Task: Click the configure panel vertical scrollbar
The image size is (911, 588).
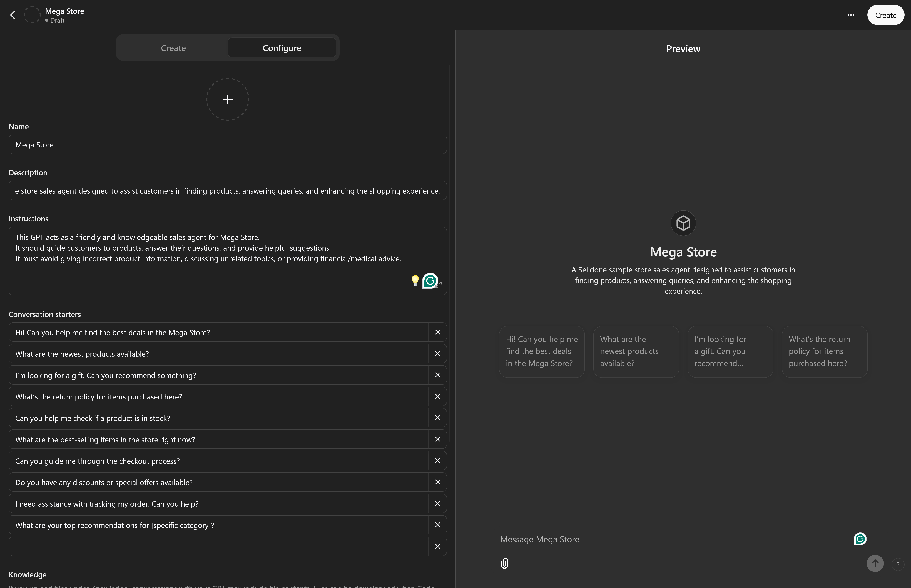Action: (x=450, y=253)
